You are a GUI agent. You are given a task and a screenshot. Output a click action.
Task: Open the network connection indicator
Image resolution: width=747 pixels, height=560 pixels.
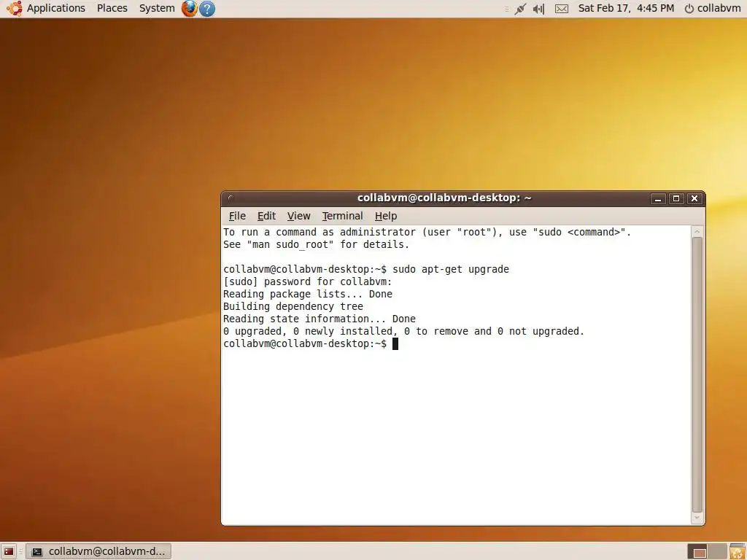click(520, 9)
